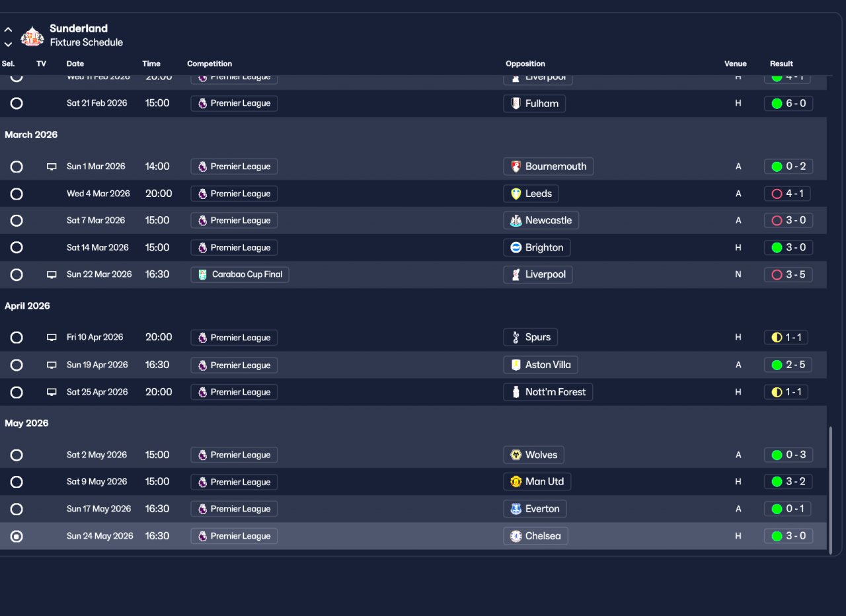This screenshot has height=616, width=846.
Task: Click the Aston Villa club badge
Action: tap(516, 365)
